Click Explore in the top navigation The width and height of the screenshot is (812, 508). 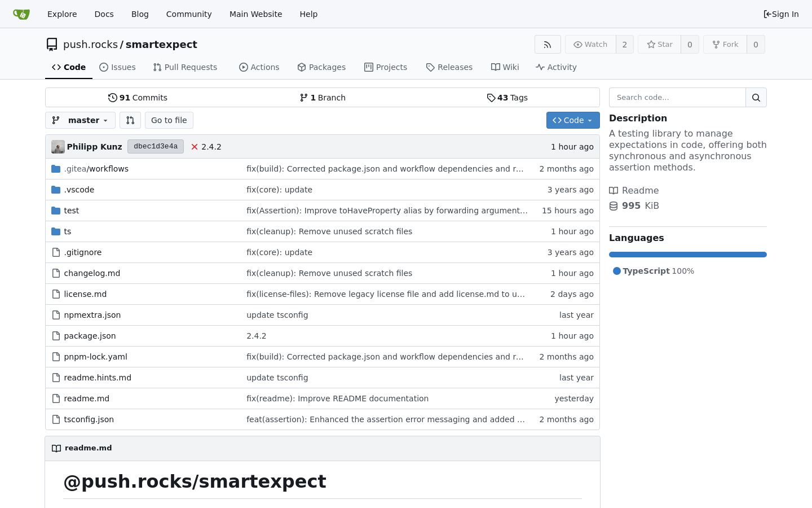click(62, 14)
